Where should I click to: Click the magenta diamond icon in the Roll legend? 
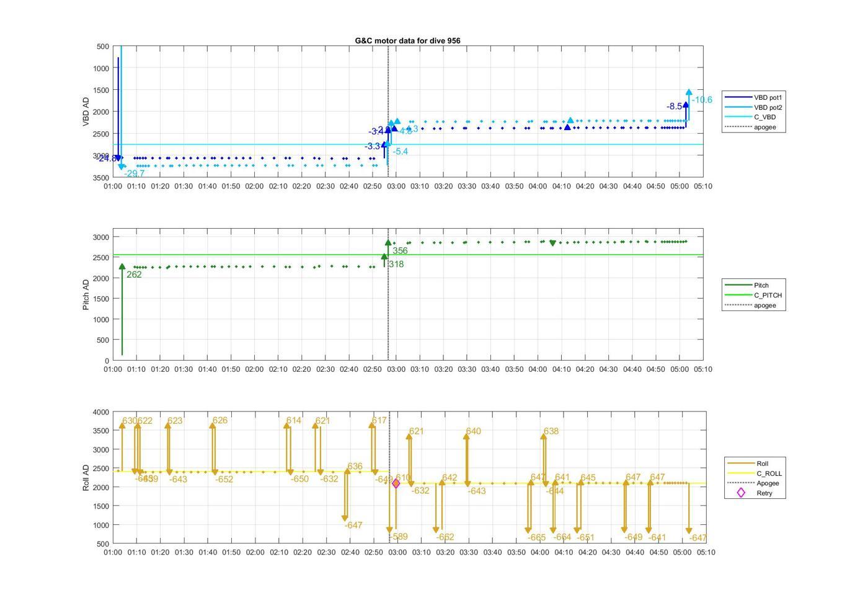pos(740,493)
